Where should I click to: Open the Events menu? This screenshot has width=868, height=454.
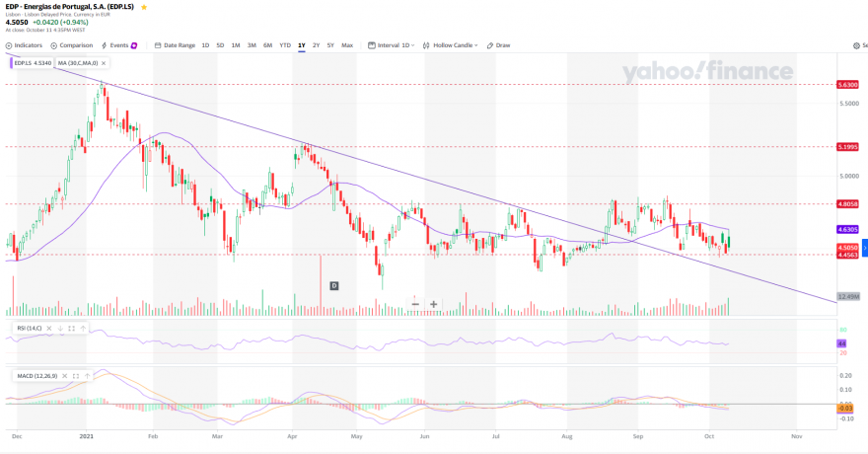[x=115, y=45]
